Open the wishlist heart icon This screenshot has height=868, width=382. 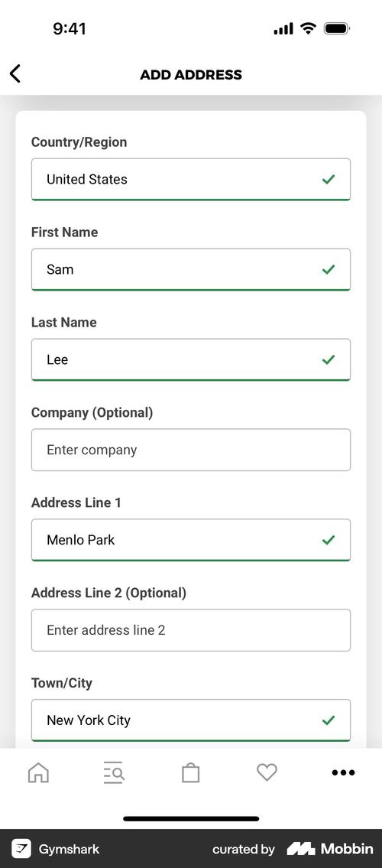click(267, 772)
